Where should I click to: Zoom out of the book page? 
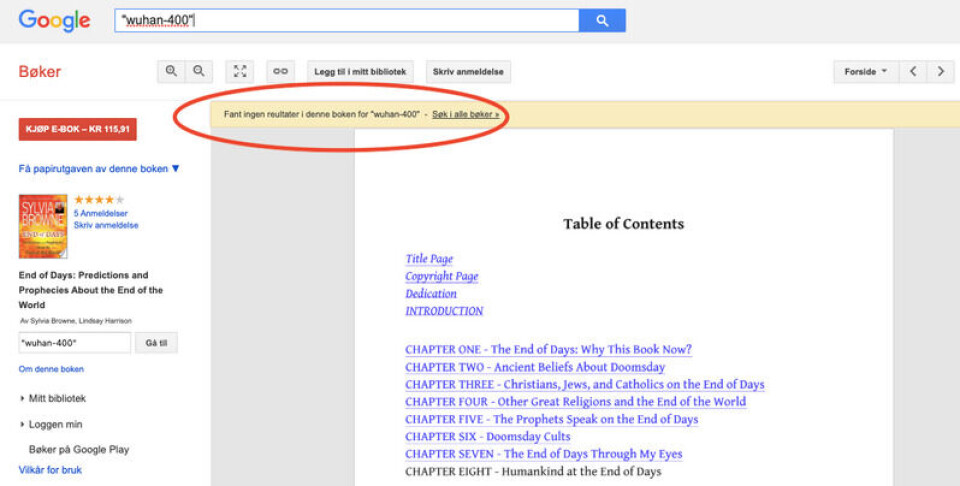click(x=199, y=71)
